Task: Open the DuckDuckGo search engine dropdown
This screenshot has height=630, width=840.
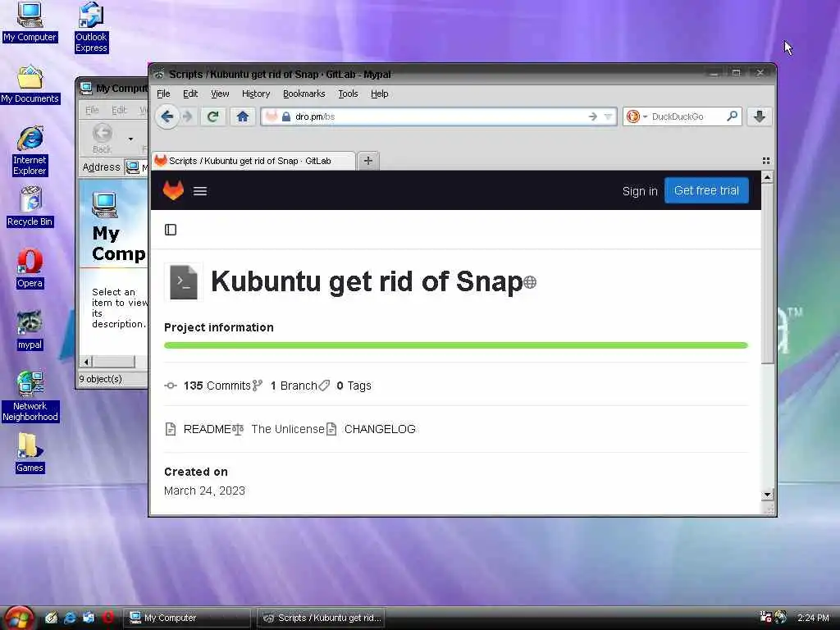Action: tap(645, 116)
